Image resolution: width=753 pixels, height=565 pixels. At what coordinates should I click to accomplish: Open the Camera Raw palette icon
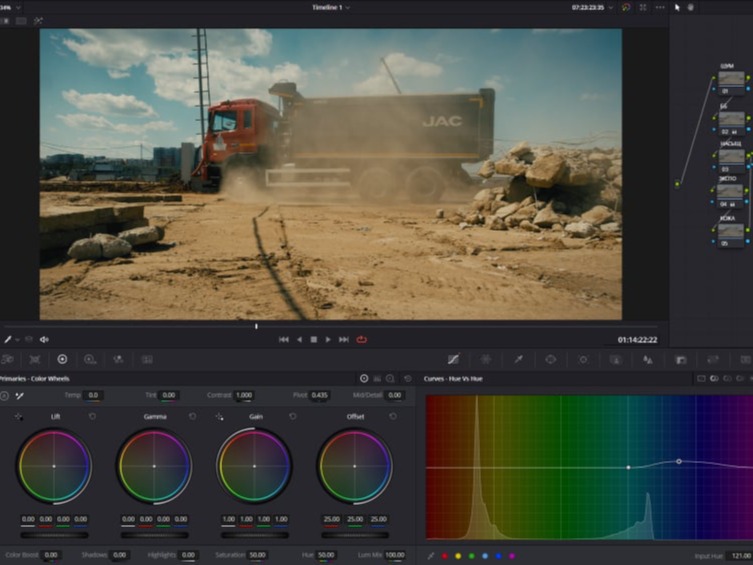(x=7, y=359)
